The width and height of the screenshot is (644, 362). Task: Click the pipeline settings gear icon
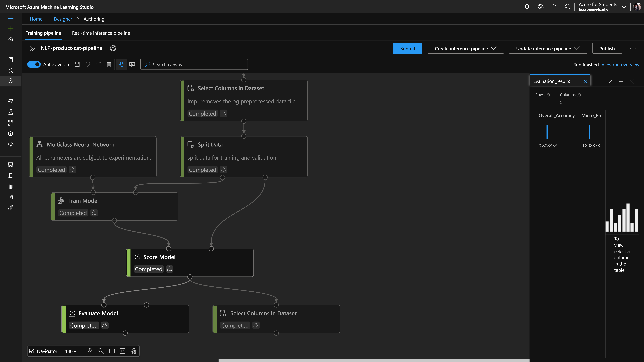pyautogui.click(x=113, y=48)
